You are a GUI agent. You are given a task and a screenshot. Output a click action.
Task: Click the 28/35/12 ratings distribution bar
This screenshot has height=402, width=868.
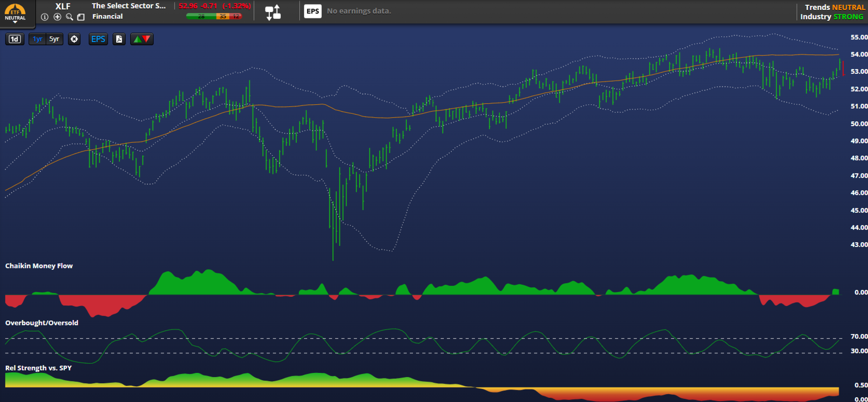(x=214, y=16)
